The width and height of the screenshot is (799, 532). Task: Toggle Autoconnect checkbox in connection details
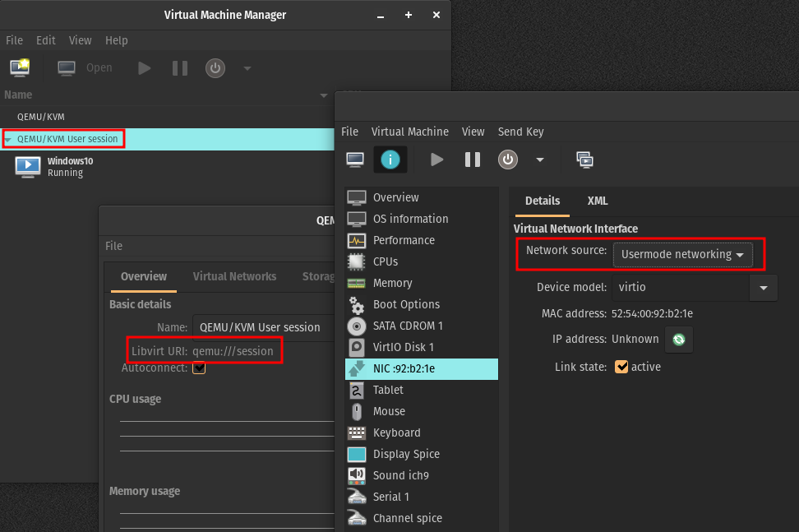tap(199, 368)
